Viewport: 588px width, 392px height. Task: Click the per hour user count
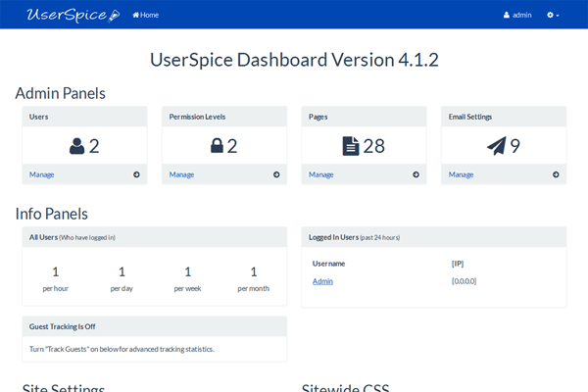(56, 271)
